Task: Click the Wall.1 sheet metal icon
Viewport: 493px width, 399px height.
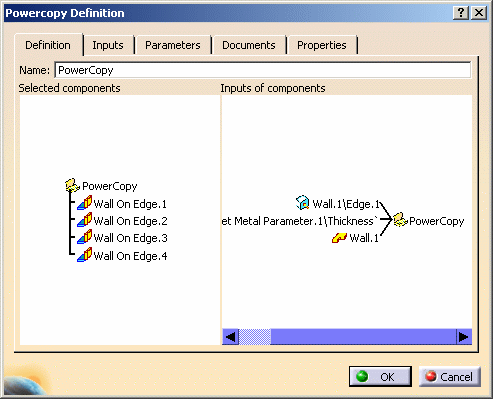Action: pyautogui.click(x=339, y=238)
